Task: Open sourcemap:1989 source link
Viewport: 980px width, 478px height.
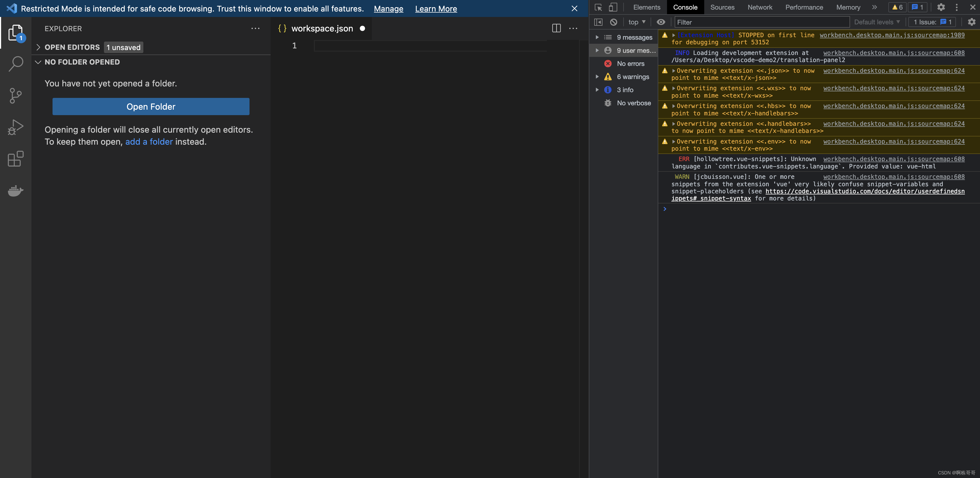Action: tap(892, 35)
